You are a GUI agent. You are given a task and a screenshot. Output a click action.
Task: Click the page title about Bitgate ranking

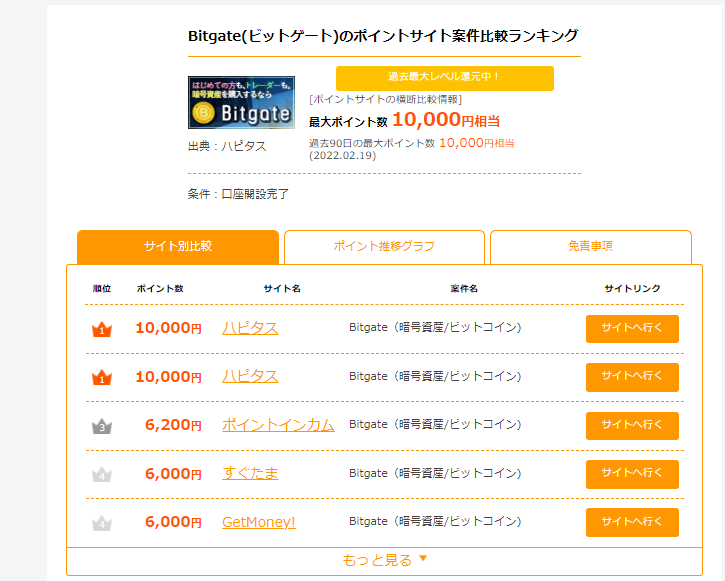pyautogui.click(x=383, y=36)
